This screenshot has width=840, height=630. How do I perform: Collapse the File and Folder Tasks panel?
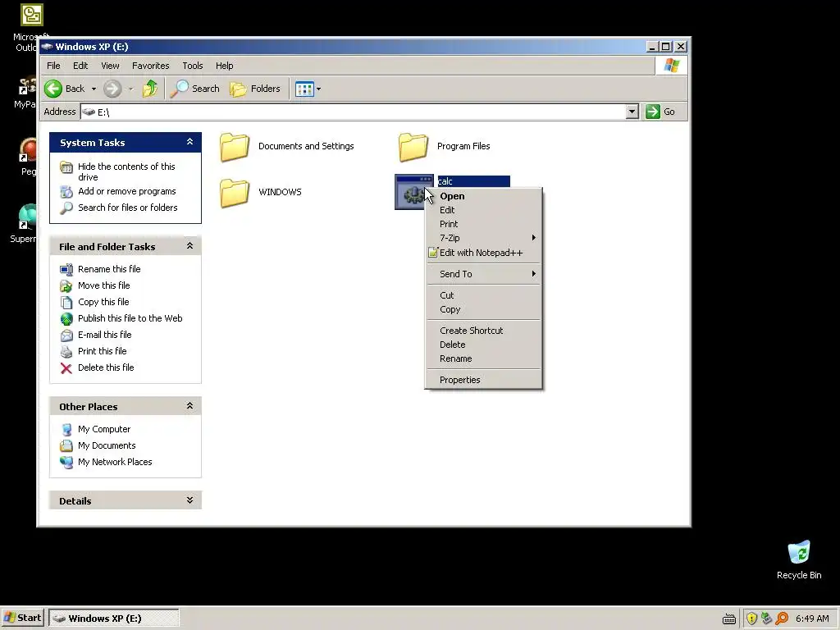(x=189, y=246)
